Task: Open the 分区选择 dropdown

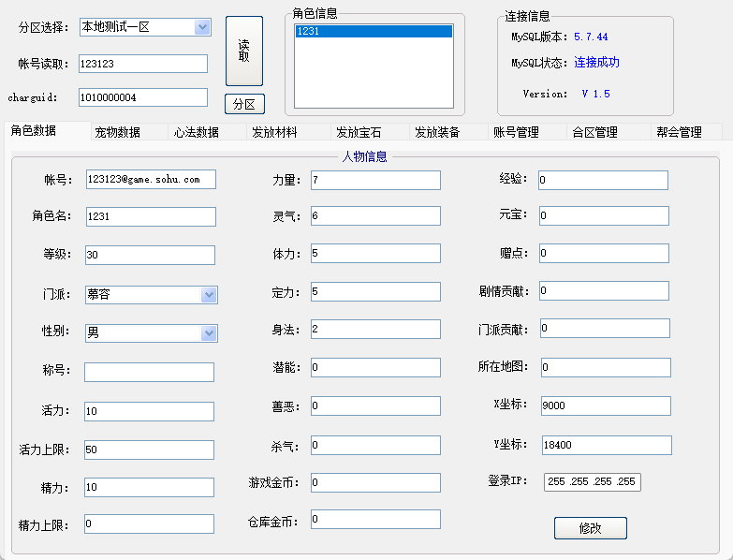Action: 202,27
